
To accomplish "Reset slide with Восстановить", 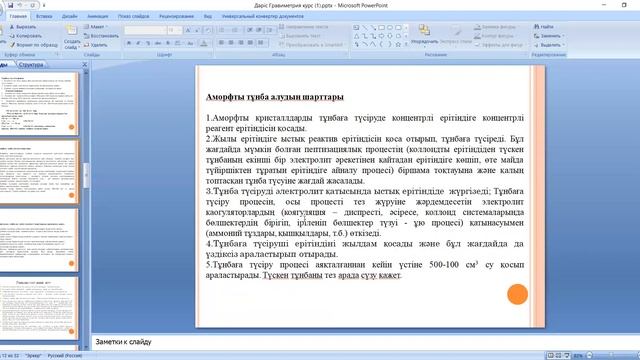I will pyautogui.click(x=101, y=36).
